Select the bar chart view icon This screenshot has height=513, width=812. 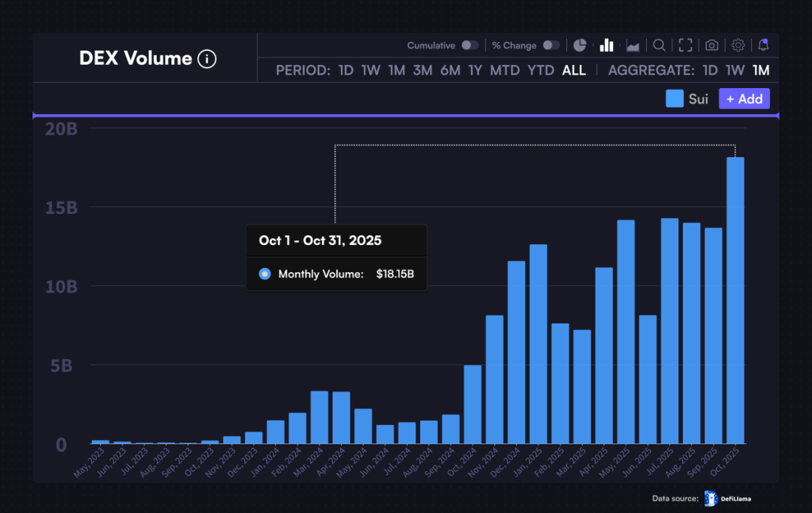607,45
